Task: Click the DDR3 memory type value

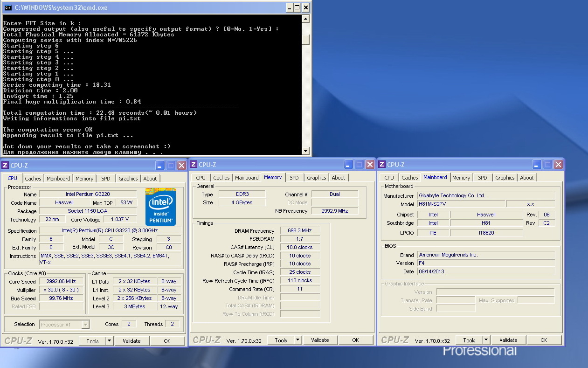Action: click(242, 194)
